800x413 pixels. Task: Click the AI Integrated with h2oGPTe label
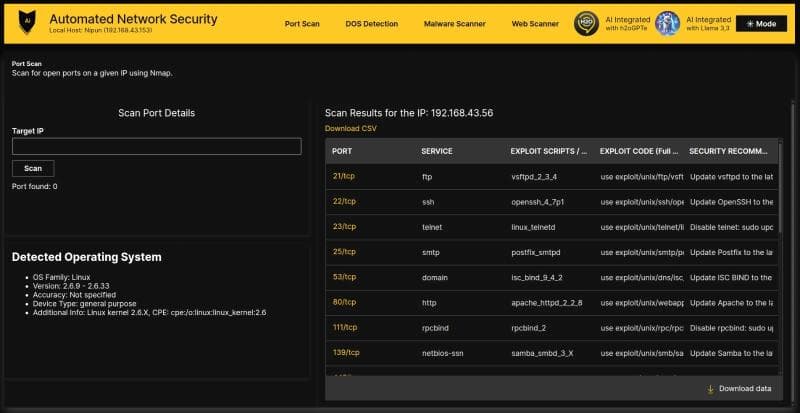click(627, 23)
